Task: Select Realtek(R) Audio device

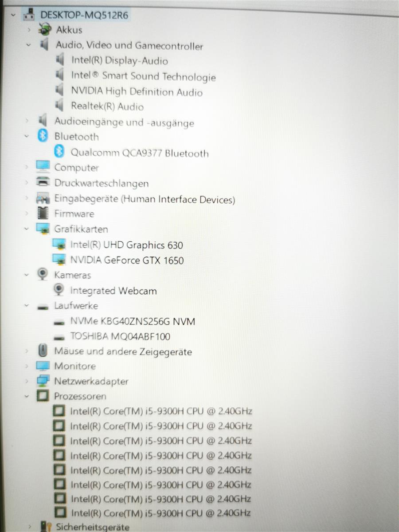Action: pyautogui.click(x=107, y=106)
